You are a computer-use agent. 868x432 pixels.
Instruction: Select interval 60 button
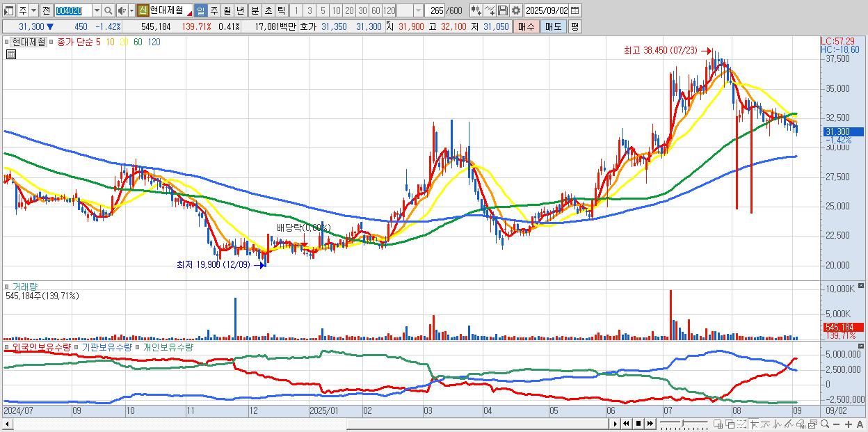(x=376, y=10)
